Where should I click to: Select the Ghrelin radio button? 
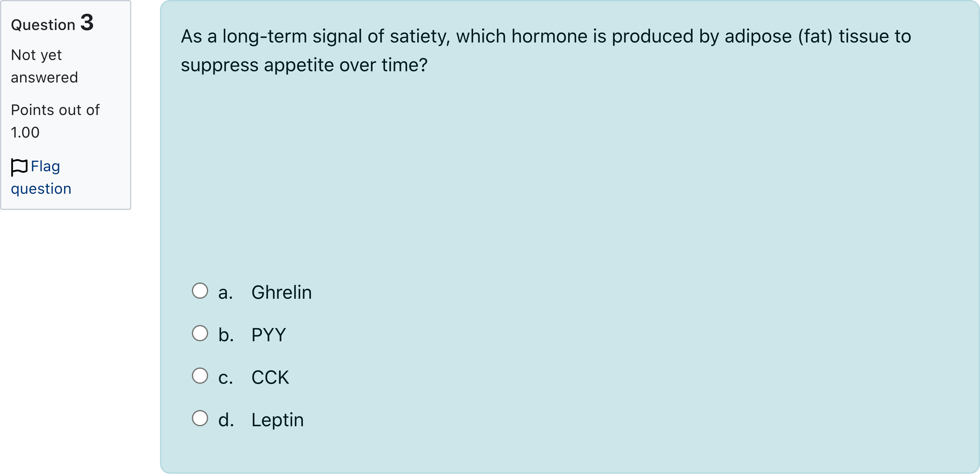coord(200,291)
